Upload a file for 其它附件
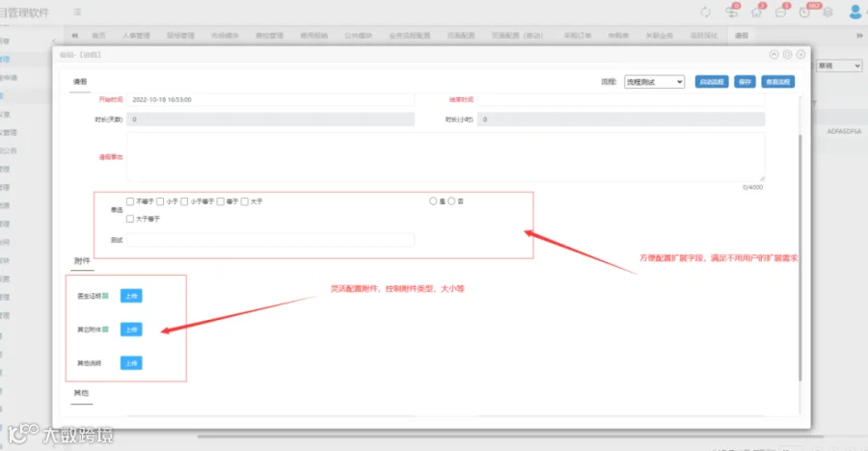This screenshot has width=868, height=451. click(x=131, y=330)
